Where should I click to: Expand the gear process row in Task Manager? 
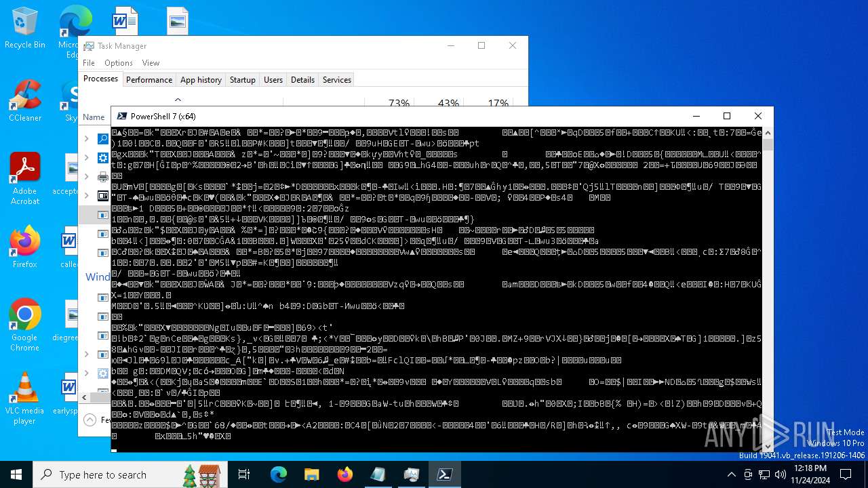(86, 158)
